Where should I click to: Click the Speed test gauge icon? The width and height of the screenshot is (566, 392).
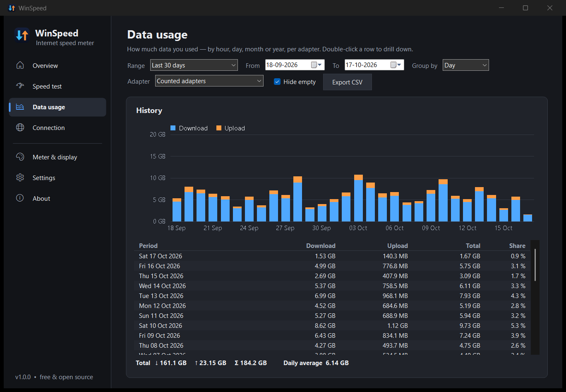click(20, 86)
